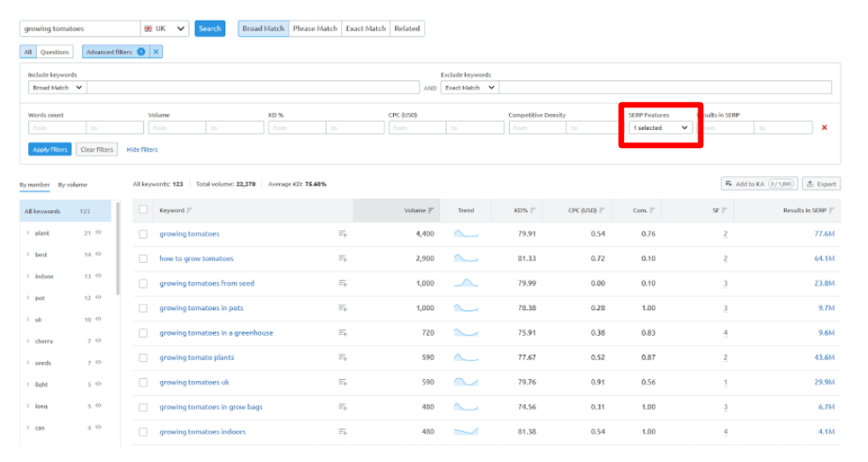The width and height of the screenshot is (868, 462).
Task: Select all keywords header checkbox
Action: tap(143, 209)
